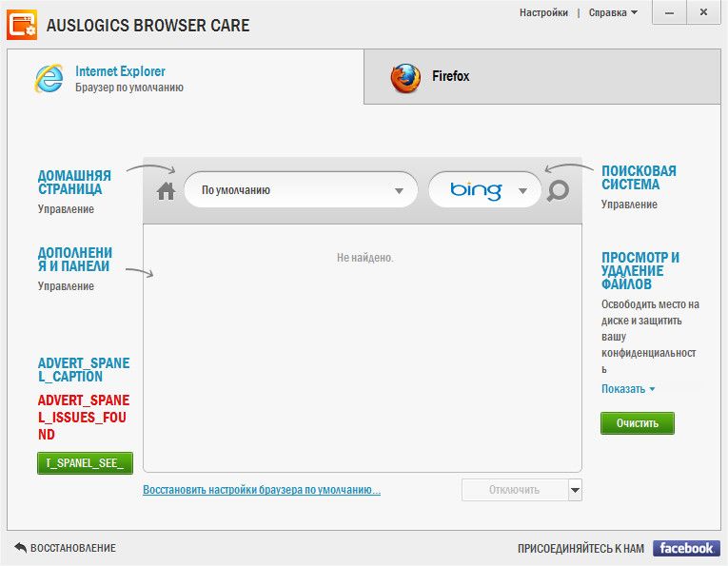Click the green Очистить button
The image size is (728, 566).
[x=637, y=423]
